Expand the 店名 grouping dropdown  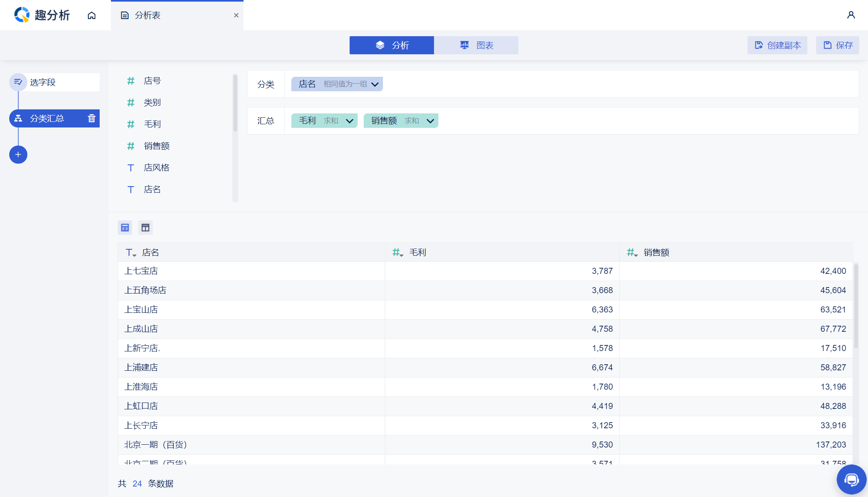[375, 84]
